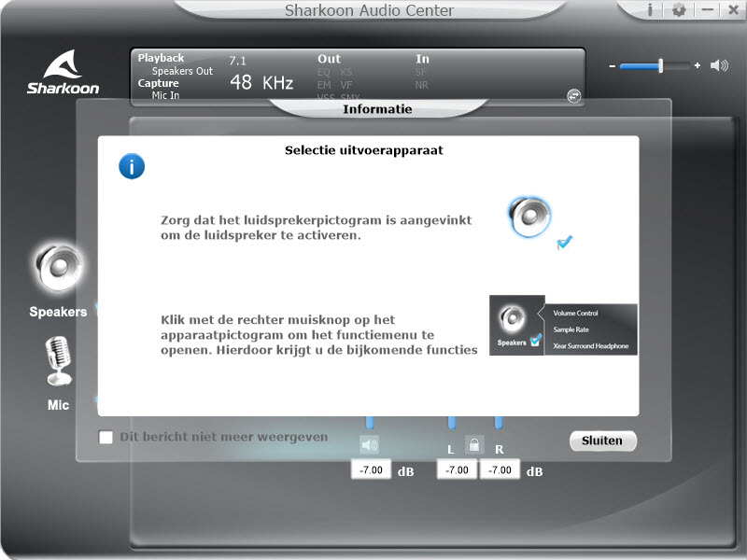Image resolution: width=747 pixels, height=560 pixels.
Task: Click the mute speaker icon above dB field
Action: [x=369, y=445]
